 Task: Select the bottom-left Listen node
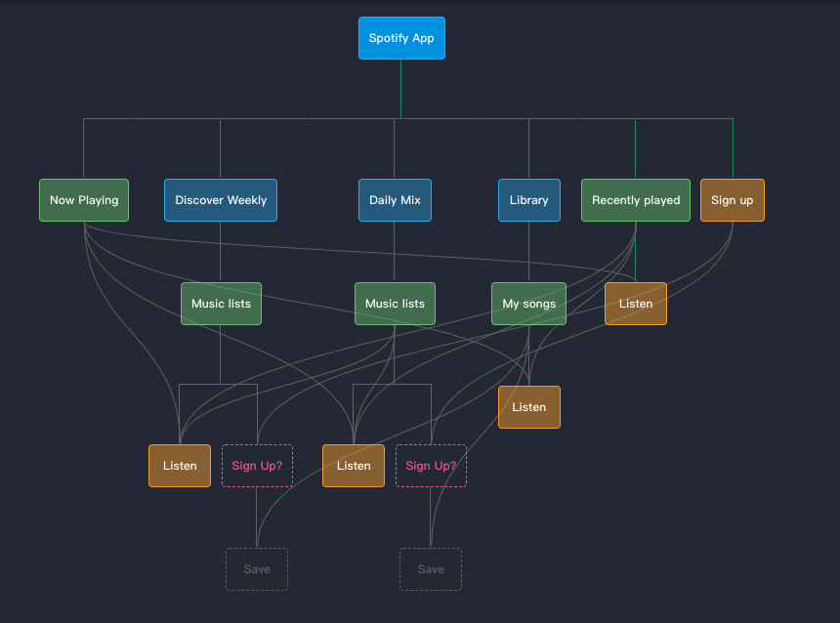[179, 465]
